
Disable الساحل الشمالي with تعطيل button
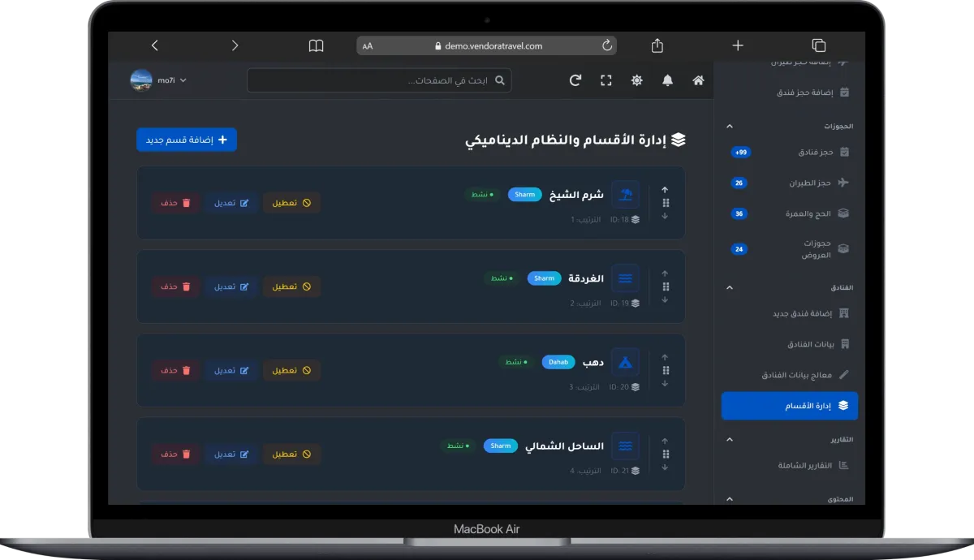point(291,454)
